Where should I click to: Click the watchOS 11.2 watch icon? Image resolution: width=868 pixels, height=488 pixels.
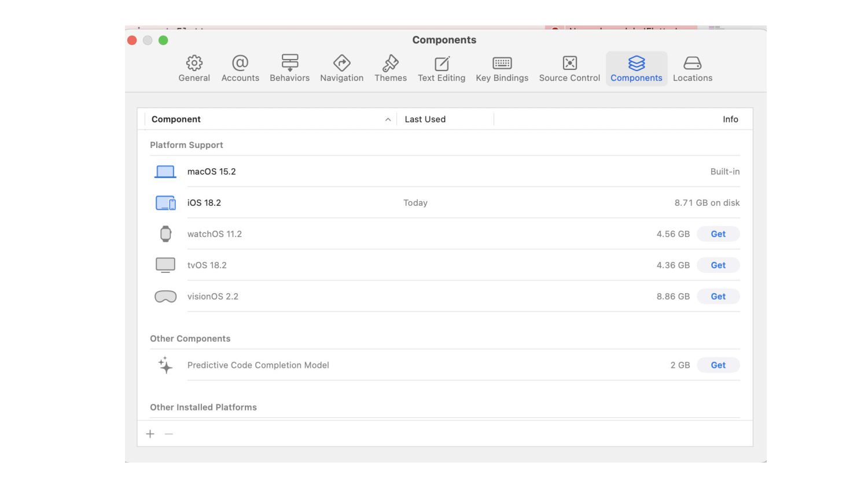tap(165, 234)
